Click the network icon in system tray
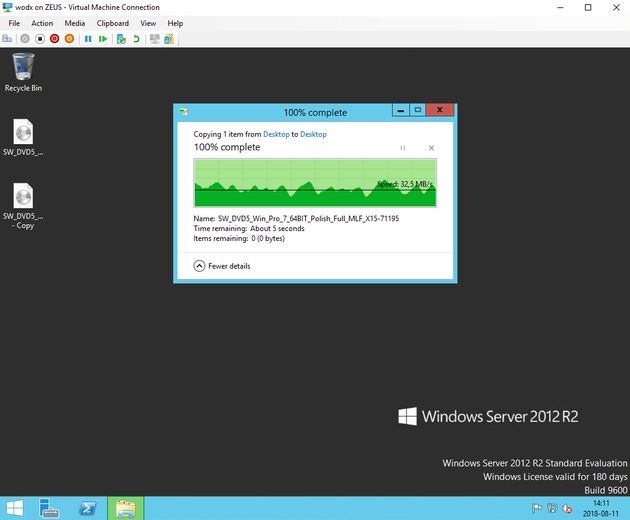Screen dimensions: 630x520 pos(552,508)
